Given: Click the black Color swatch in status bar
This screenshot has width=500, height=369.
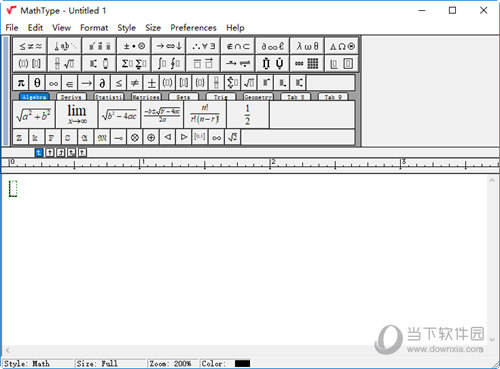Looking at the screenshot, I should click(242, 364).
